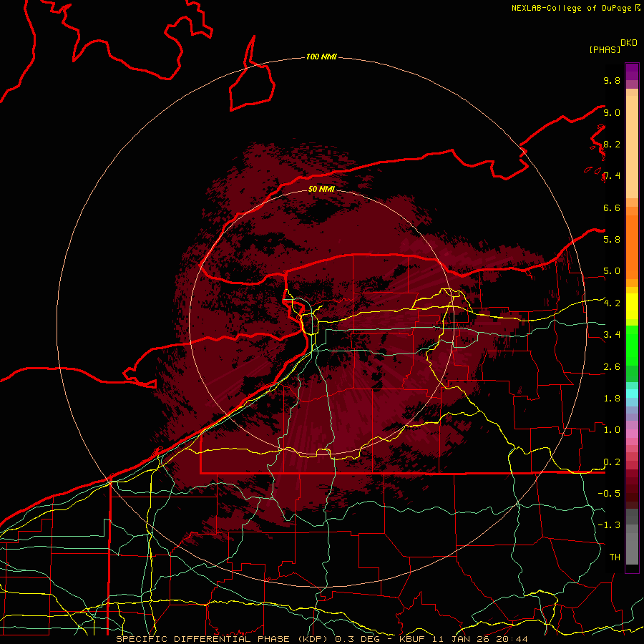644x644 pixels.
Task: Click the orange segment of the color scale
Action: [x=632, y=246]
